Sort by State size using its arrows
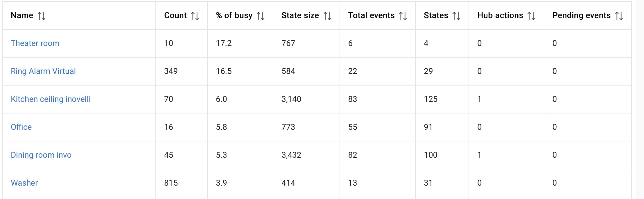Image resolution: width=644 pixels, height=199 pixels. click(x=327, y=16)
